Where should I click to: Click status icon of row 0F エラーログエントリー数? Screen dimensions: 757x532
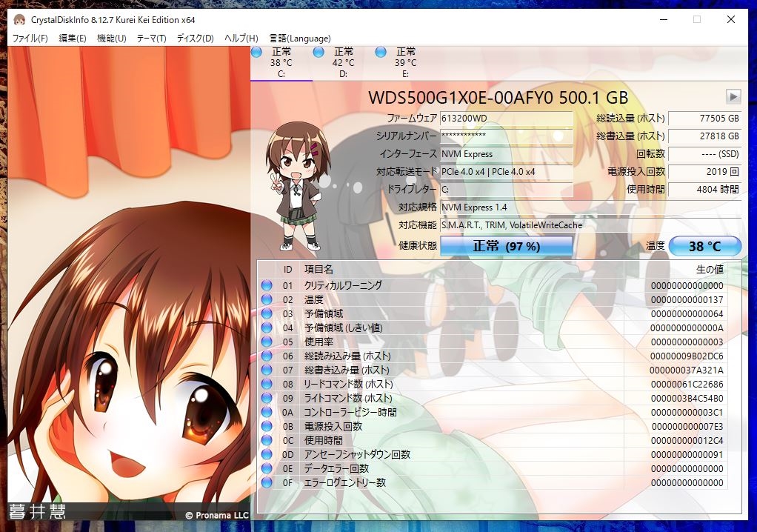point(267,482)
